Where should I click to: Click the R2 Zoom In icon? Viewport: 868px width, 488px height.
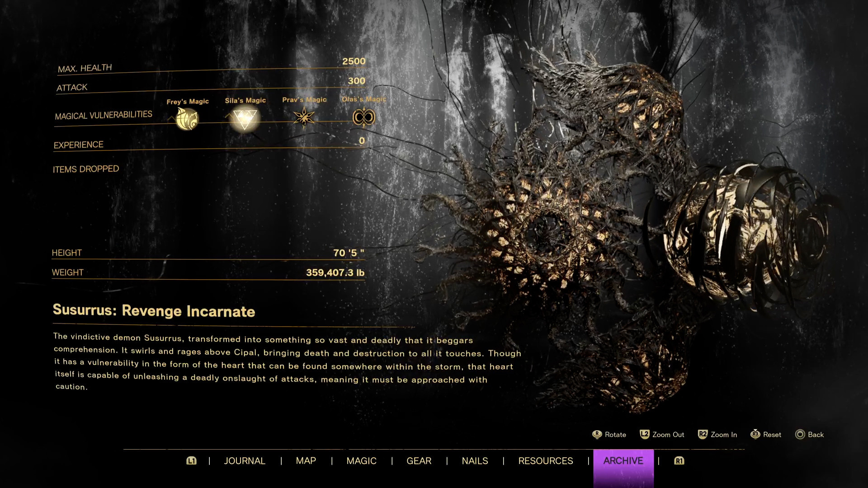pyautogui.click(x=703, y=434)
